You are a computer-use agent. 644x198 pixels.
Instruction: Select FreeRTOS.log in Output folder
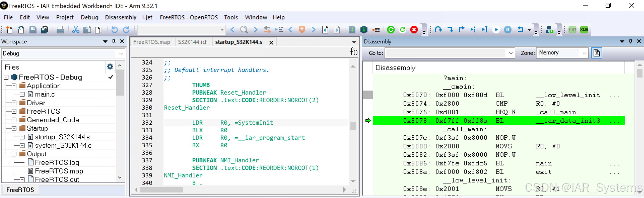click(57, 162)
